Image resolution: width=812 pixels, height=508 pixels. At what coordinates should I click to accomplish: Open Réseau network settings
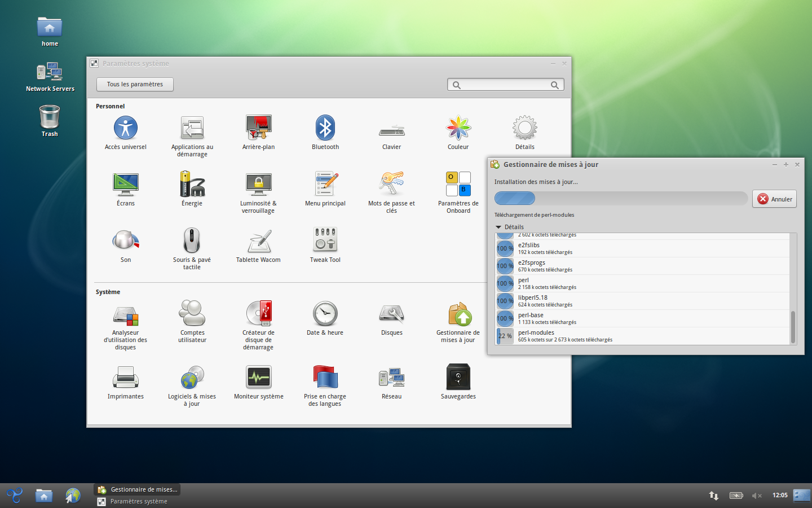click(x=391, y=384)
